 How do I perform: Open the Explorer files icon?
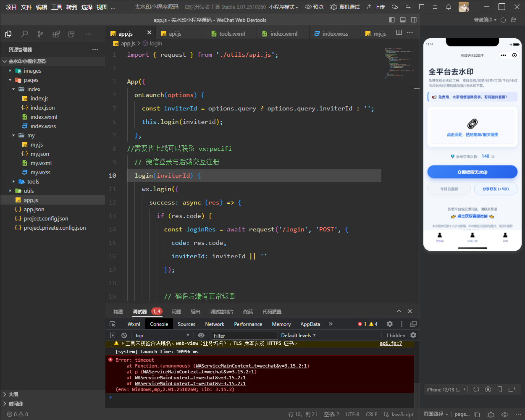click(x=8, y=34)
